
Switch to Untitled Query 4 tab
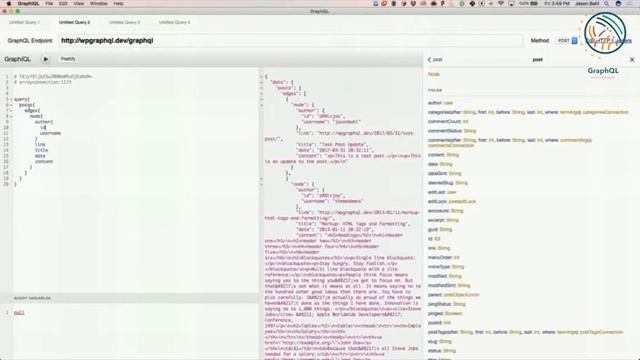coord(174,22)
